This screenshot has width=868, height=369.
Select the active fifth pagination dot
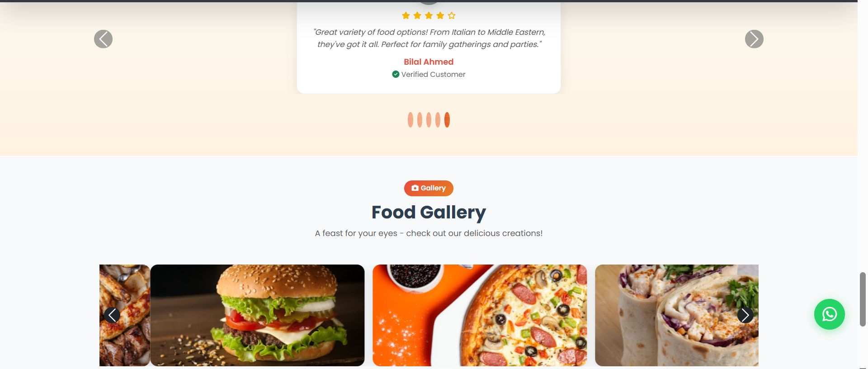447,120
